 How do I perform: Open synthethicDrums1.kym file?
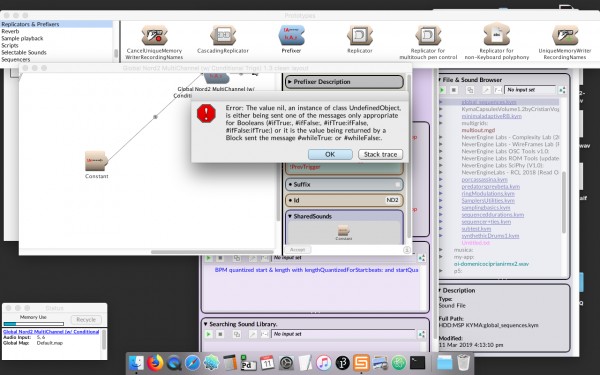coord(490,236)
